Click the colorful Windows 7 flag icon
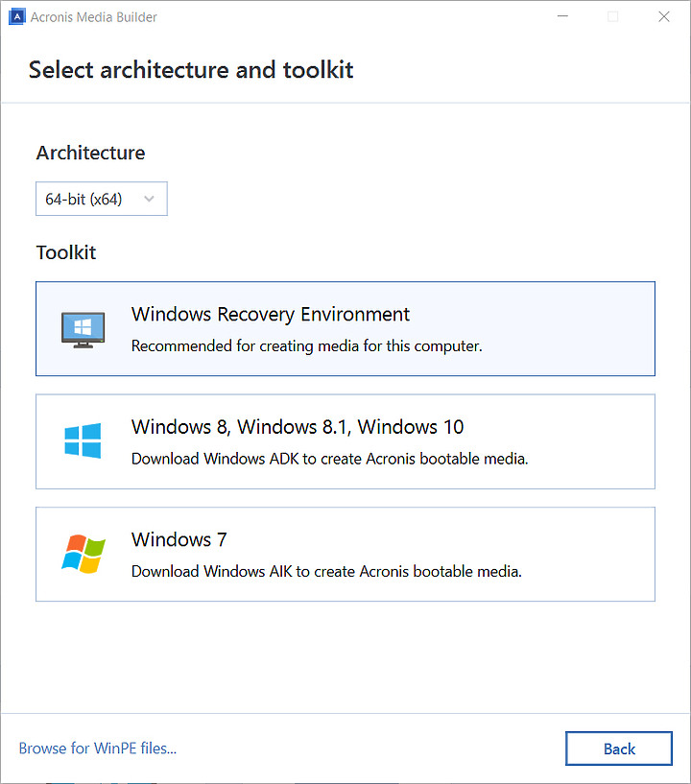Image resolution: width=691 pixels, height=784 pixels. 83,554
